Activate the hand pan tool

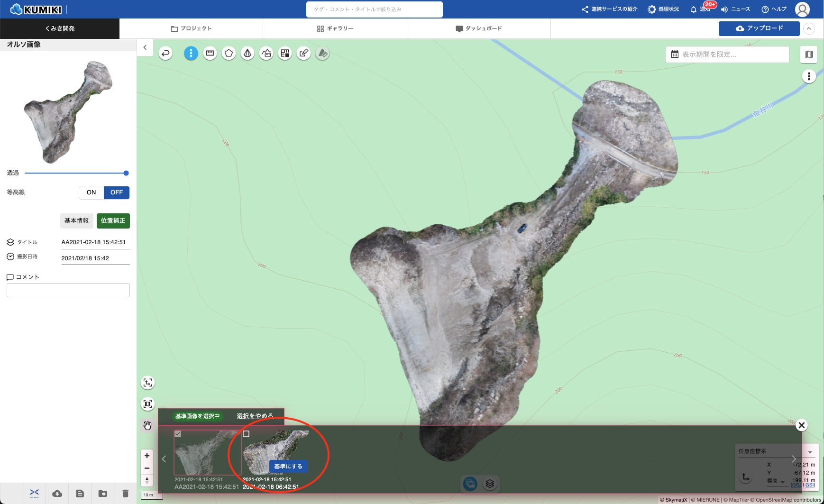pyautogui.click(x=148, y=425)
